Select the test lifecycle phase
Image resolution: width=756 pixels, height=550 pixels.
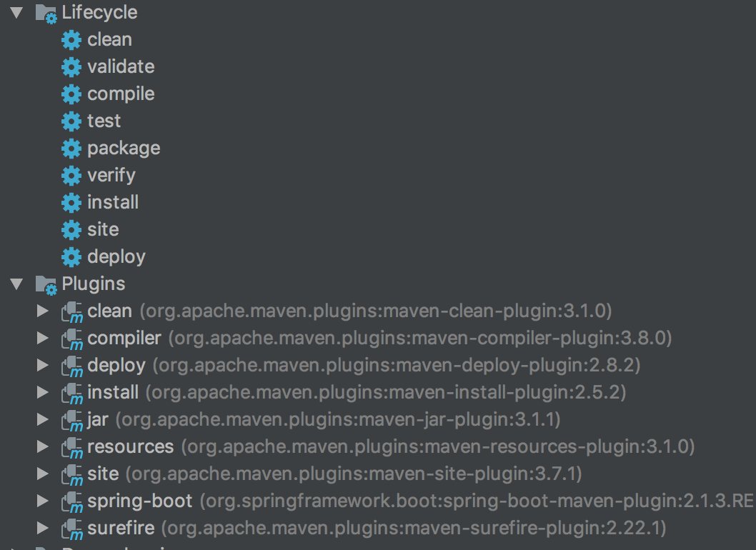[104, 121]
